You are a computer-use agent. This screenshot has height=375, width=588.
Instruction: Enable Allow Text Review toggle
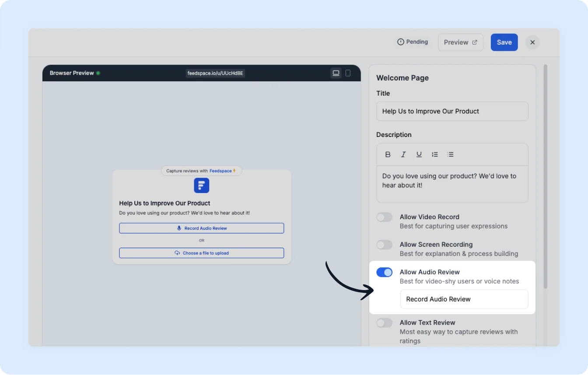[x=385, y=323]
